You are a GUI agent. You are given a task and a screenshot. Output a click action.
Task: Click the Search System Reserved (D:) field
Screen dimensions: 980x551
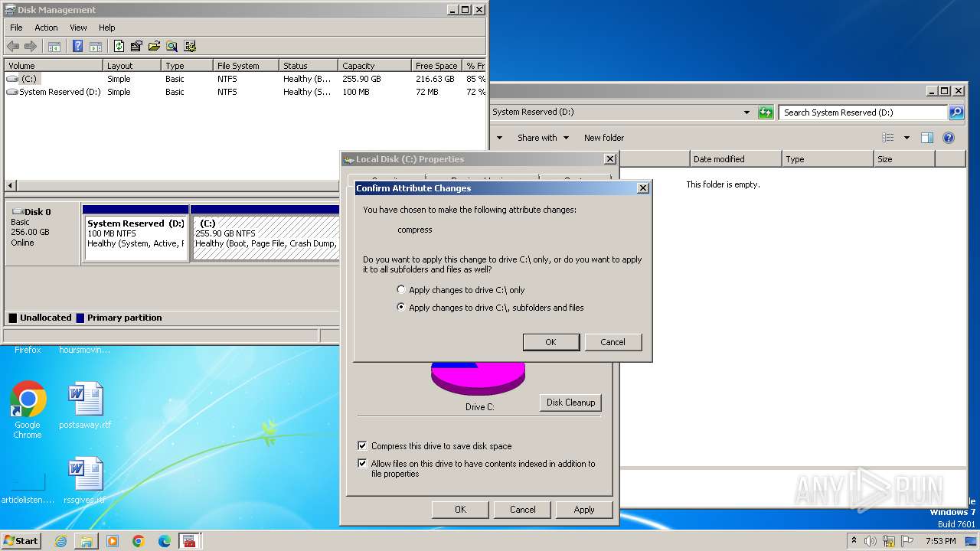tap(864, 112)
